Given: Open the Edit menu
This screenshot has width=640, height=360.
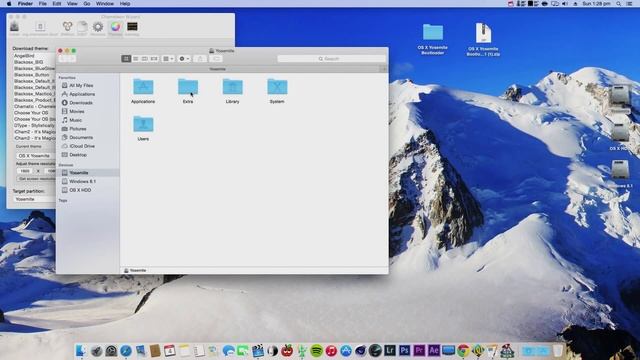Looking at the screenshot, I should [57, 4].
